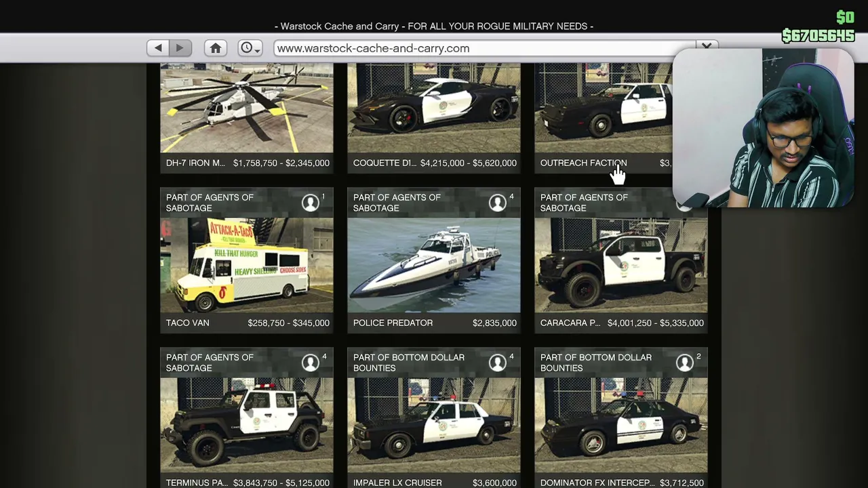The image size is (868, 488).
Task: Select the IMPALER LX CRUISER vehicle name
Action: click(x=397, y=483)
